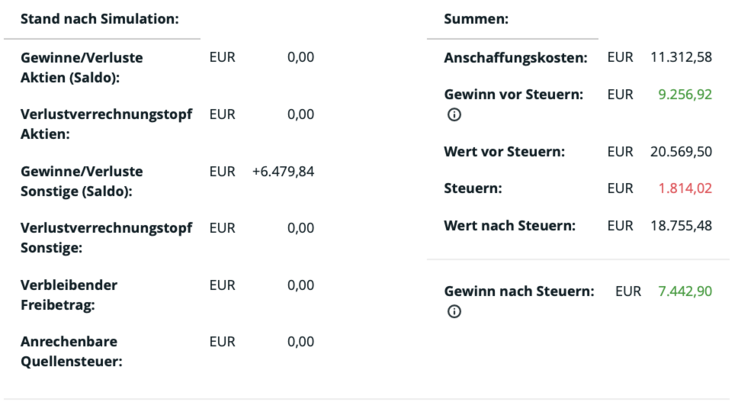Click the Anrechenbare Quellensteuer label
The height and width of the screenshot is (412, 738).
point(72,352)
